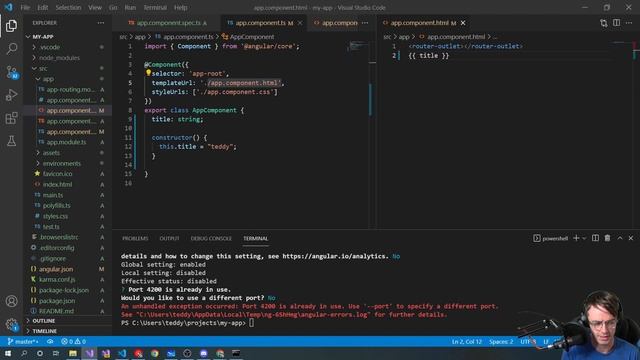Open the Run and Debug view
The height and width of the screenshot is (360, 640).
11,95
